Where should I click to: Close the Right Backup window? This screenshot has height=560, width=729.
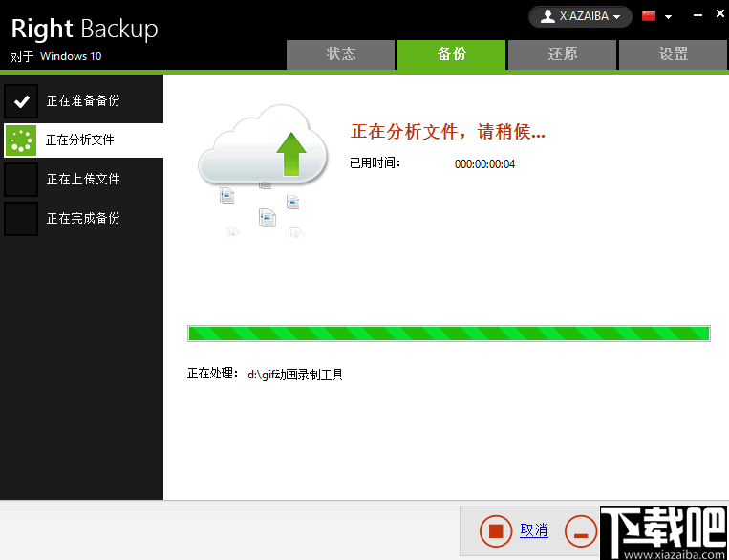point(719,14)
